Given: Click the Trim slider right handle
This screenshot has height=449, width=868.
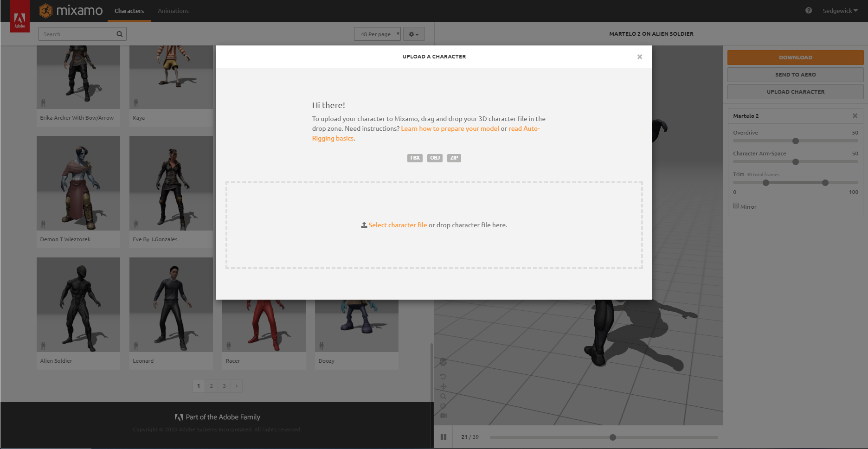Looking at the screenshot, I should tap(825, 183).
